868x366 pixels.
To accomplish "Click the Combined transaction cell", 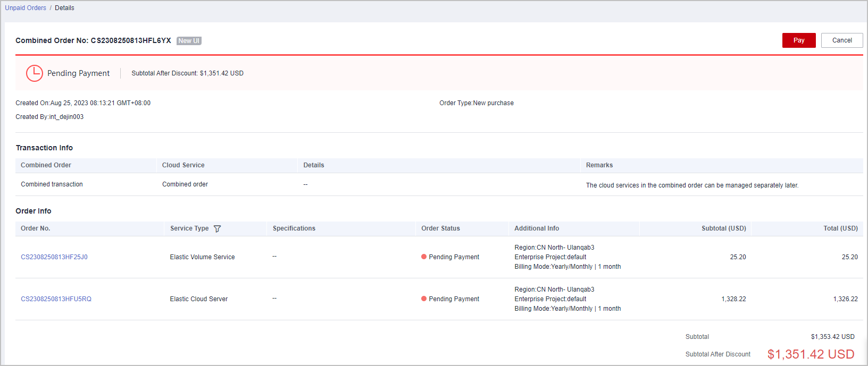I will (52, 184).
